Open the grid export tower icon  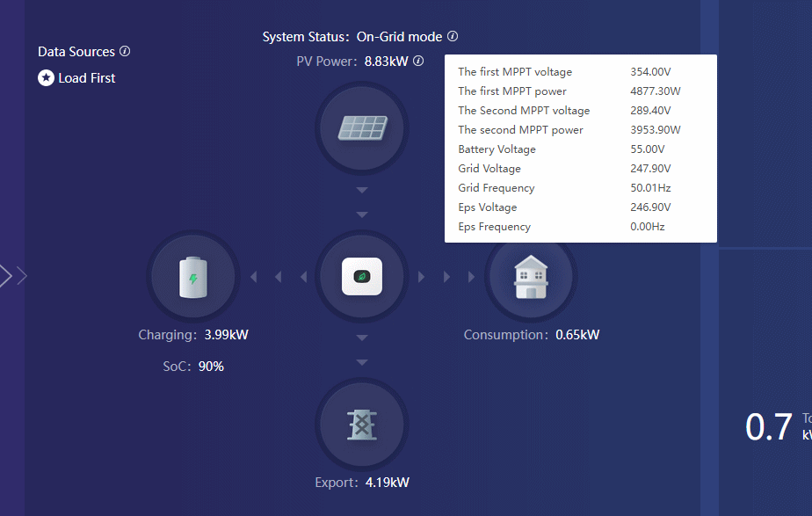coord(361,425)
